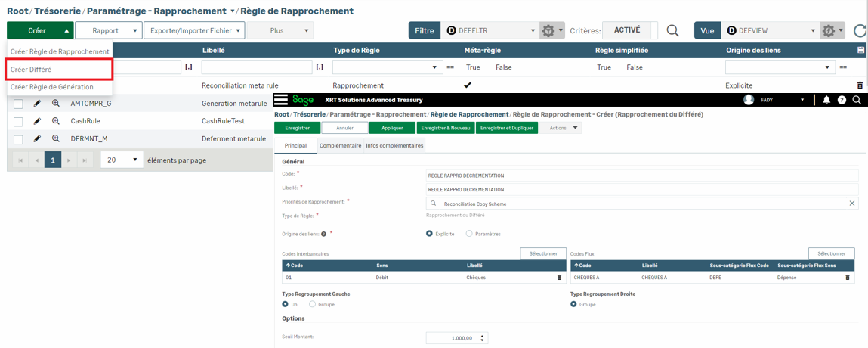Screen dimensions: 868x348
Task: Delete the Reconciliation meta rule row
Action: pyautogui.click(x=860, y=85)
